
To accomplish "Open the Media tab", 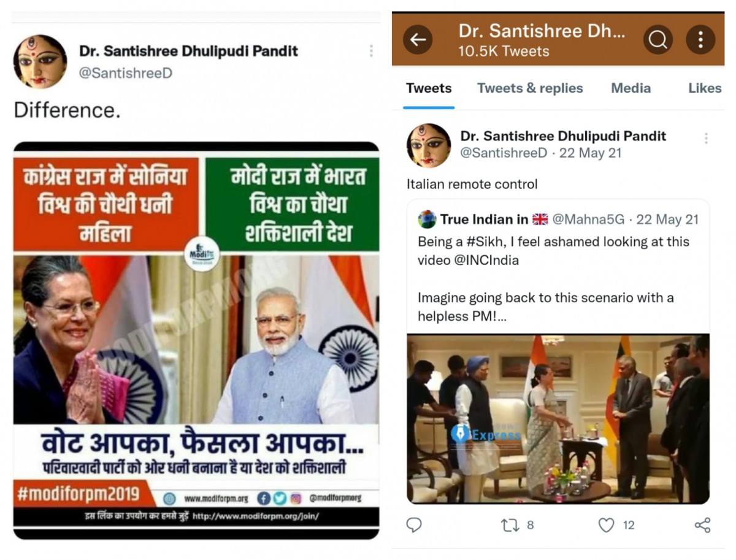I will click(631, 88).
